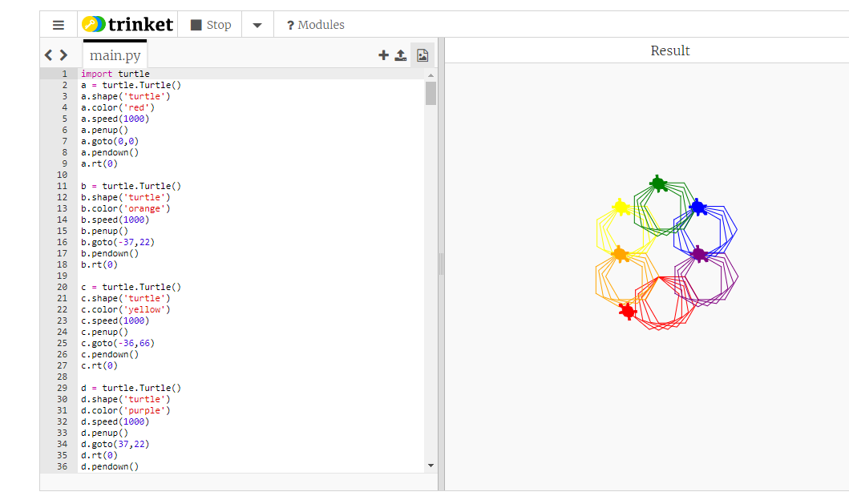Click the editor scroll down arrow
The height and width of the screenshot is (504, 849).
point(431,466)
